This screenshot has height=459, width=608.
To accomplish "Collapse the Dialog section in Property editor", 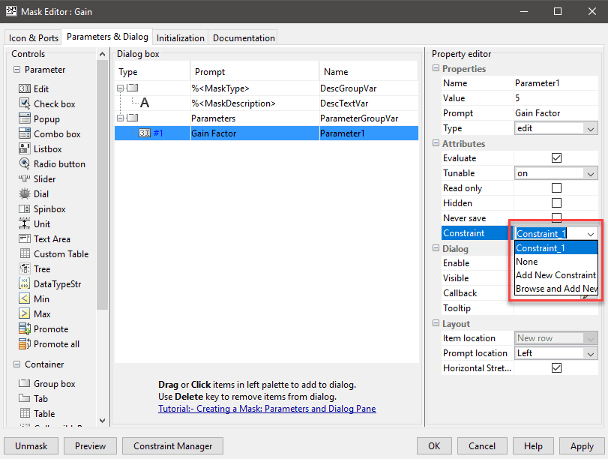I will tap(435, 248).
